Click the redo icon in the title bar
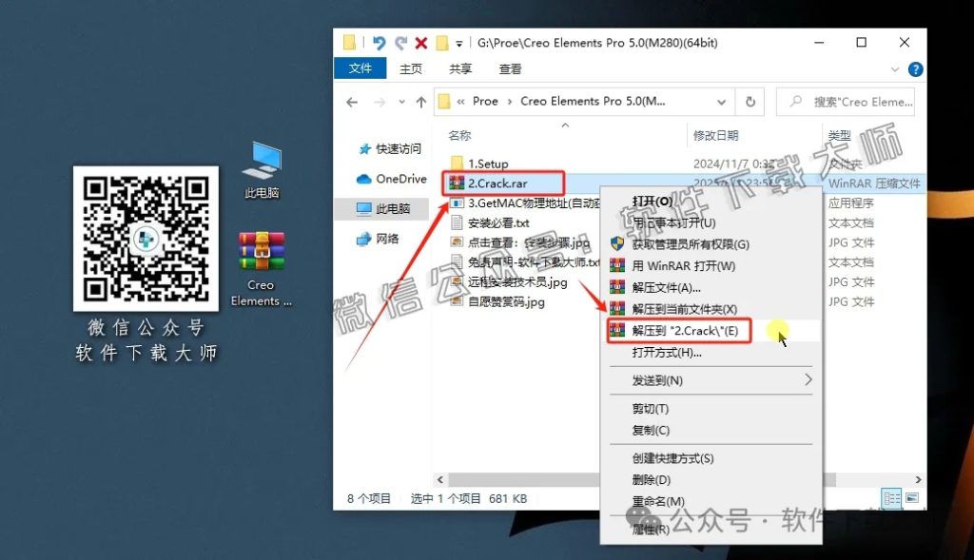Screen dimensions: 974x560 (401, 43)
